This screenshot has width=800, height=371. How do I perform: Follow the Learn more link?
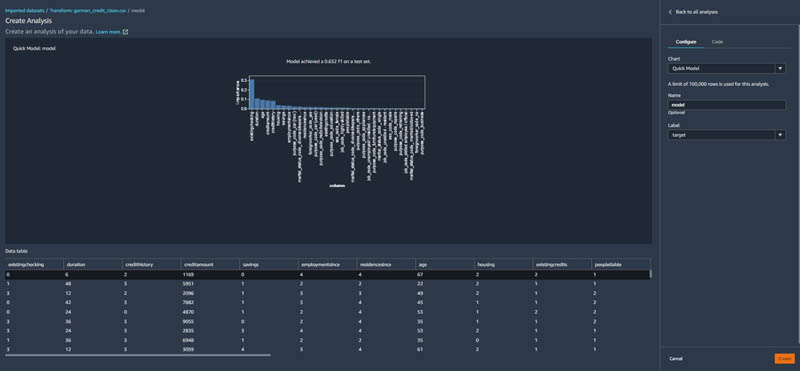point(108,32)
